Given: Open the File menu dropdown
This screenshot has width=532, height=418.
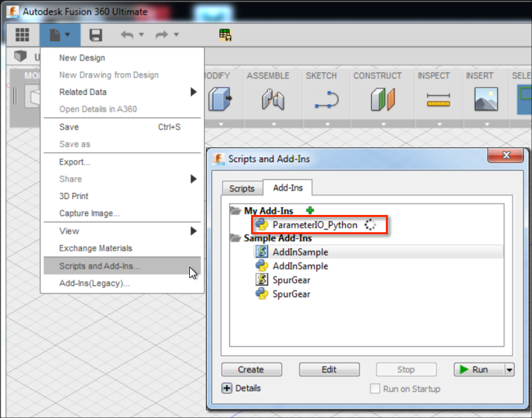Looking at the screenshot, I should 60,35.
